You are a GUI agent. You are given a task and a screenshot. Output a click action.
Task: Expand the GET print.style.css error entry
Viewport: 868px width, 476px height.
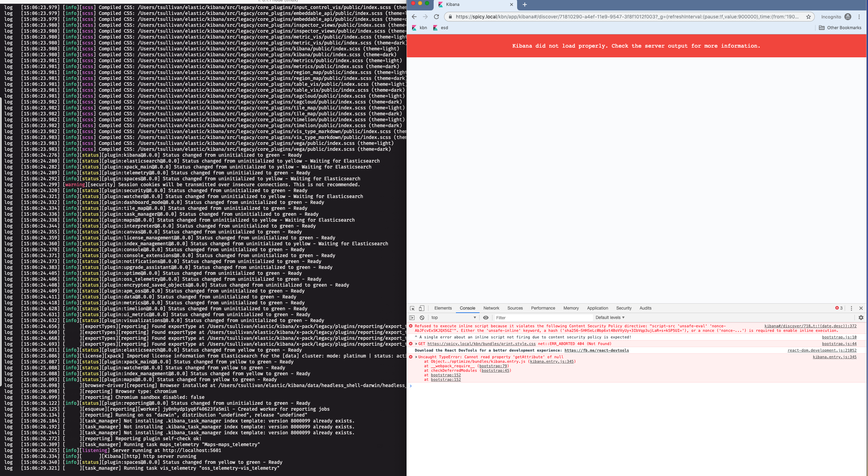click(x=416, y=344)
